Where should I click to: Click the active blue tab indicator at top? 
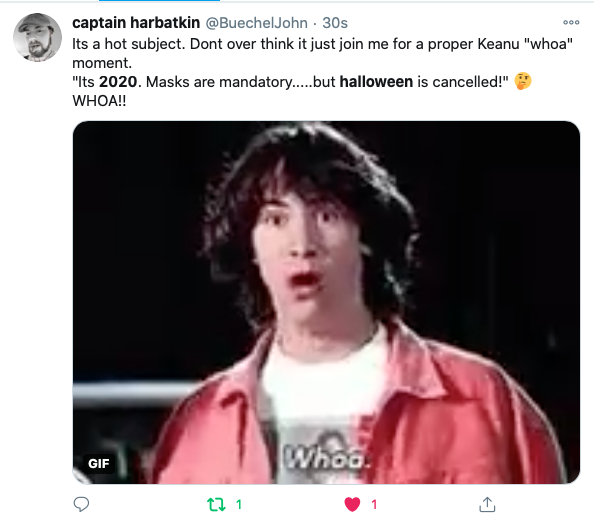159,1
